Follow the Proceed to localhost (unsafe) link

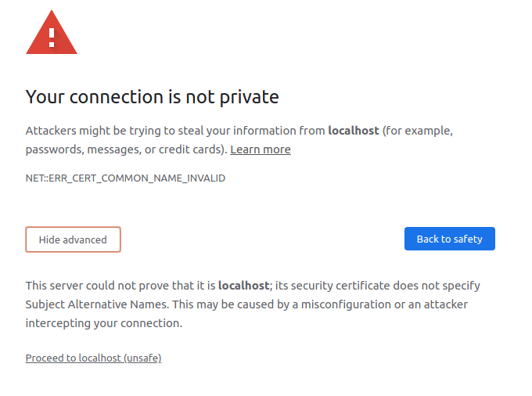click(x=93, y=358)
